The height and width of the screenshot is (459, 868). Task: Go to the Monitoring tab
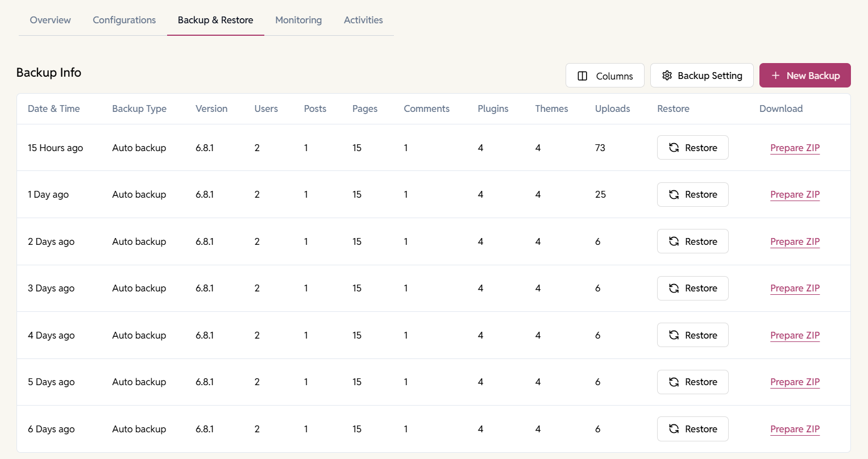(298, 20)
